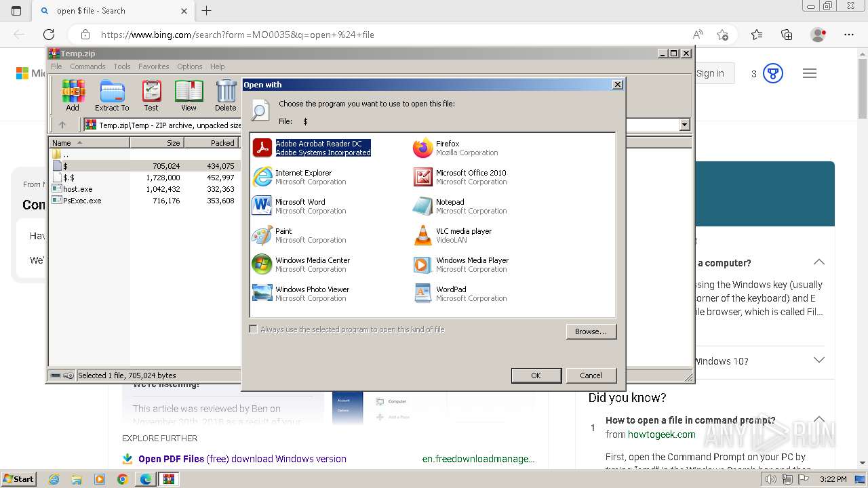Open 'Open PDF Files (free) download' link
The height and width of the screenshot is (488, 868).
point(242,459)
